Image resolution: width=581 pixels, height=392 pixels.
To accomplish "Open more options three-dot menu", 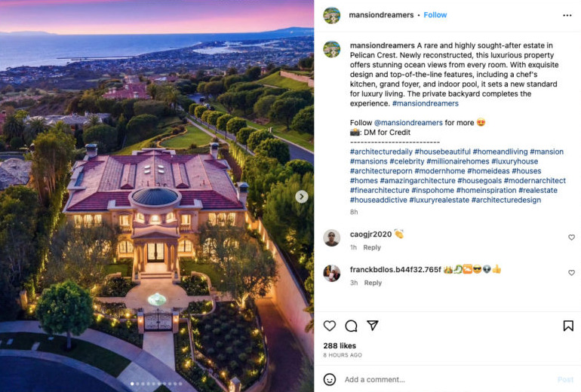I will click(x=567, y=15).
